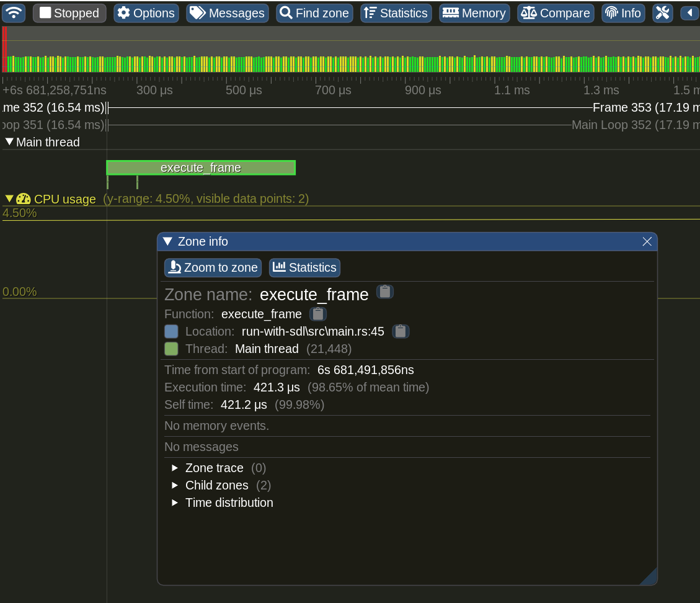The width and height of the screenshot is (700, 603).
Task: Collapse the Main thread row
Action: point(9,142)
